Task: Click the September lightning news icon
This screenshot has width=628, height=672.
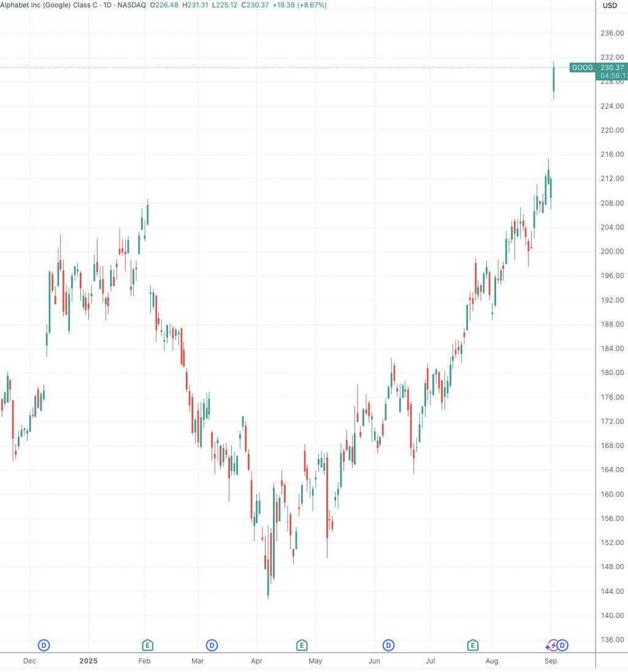Action: click(552, 645)
